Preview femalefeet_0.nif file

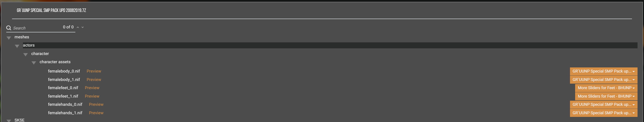[x=92, y=88]
